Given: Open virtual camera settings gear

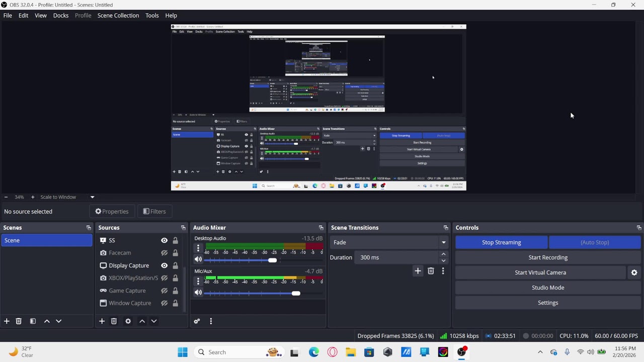Looking at the screenshot, I should click(x=634, y=273).
